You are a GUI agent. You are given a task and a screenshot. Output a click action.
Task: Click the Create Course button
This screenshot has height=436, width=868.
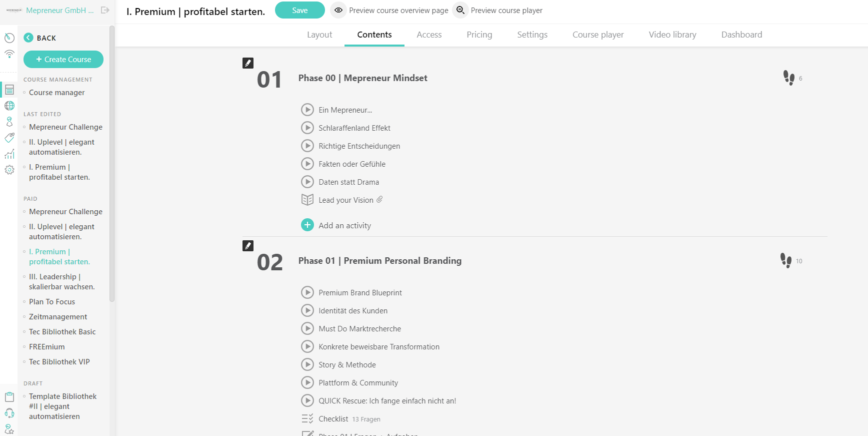[63, 59]
